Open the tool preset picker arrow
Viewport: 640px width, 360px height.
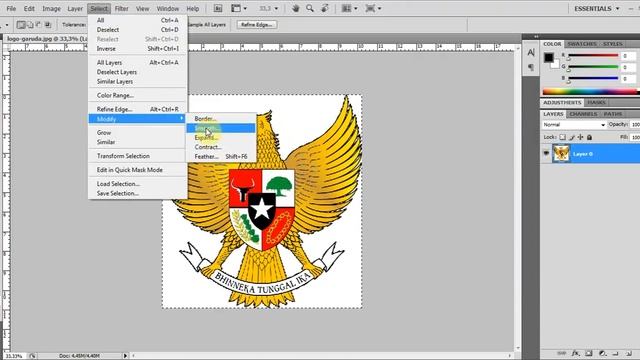click(x=7, y=25)
